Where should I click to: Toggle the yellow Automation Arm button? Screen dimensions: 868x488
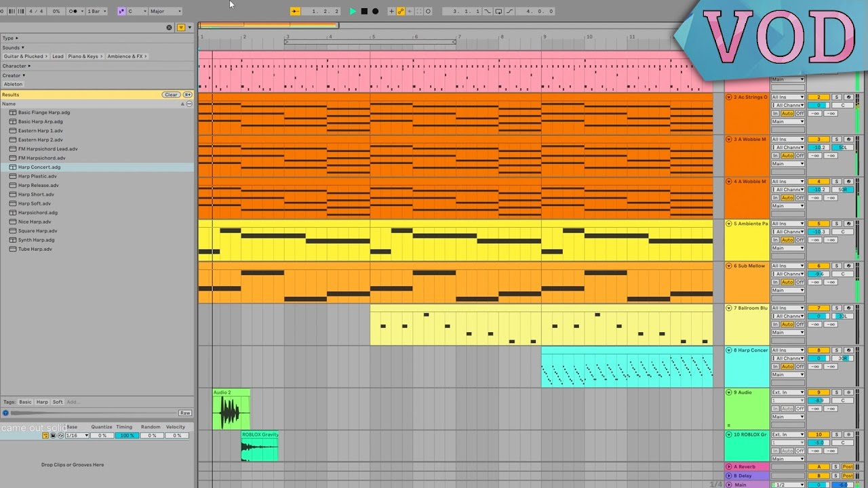coord(401,12)
